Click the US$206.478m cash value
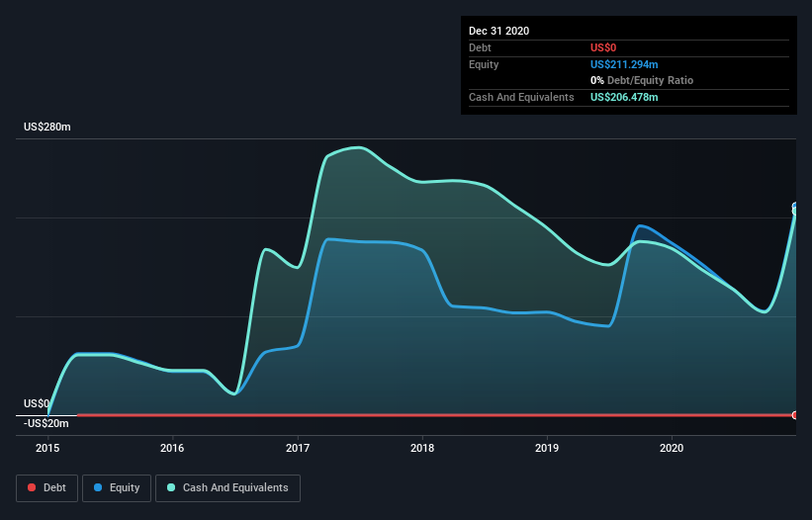This screenshot has height=520, width=812. point(624,97)
